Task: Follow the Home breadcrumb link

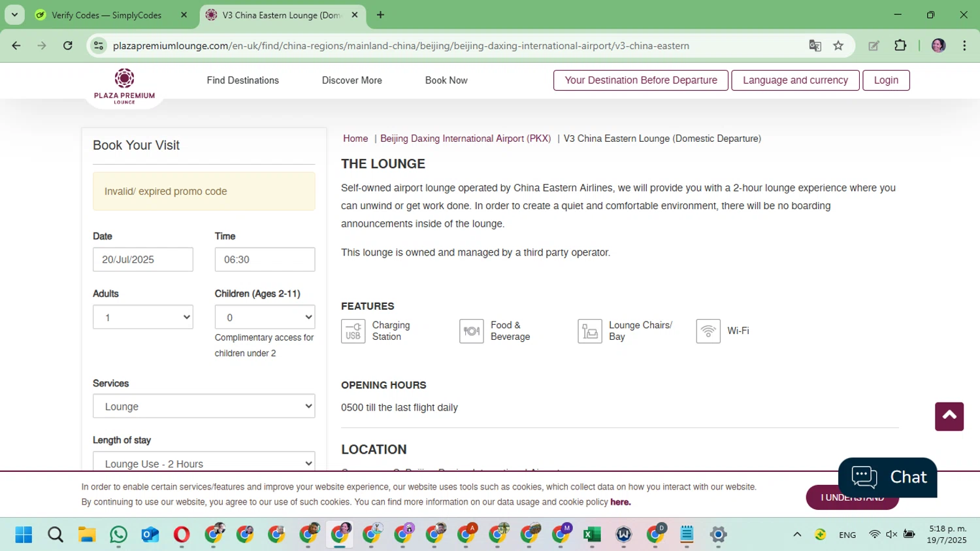Action: pyautogui.click(x=355, y=139)
